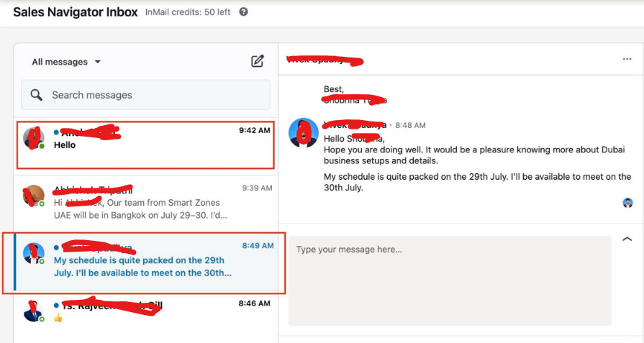Click the 'Type your message here' box

click(450, 280)
